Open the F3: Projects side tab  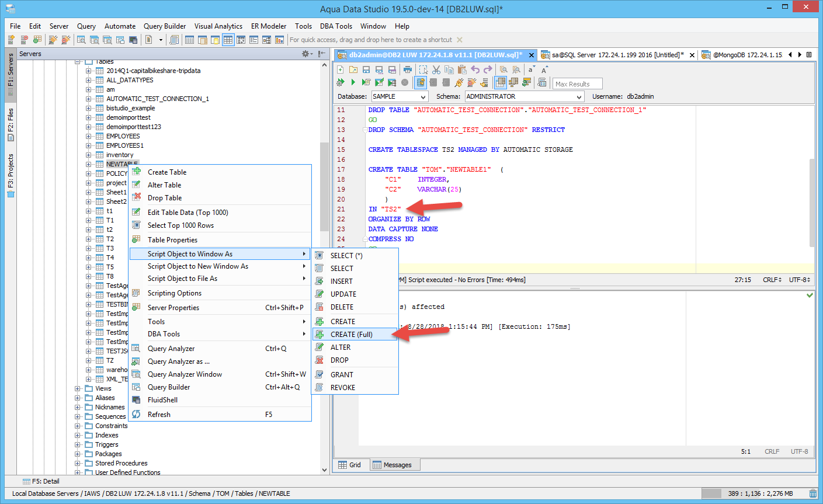click(11, 175)
